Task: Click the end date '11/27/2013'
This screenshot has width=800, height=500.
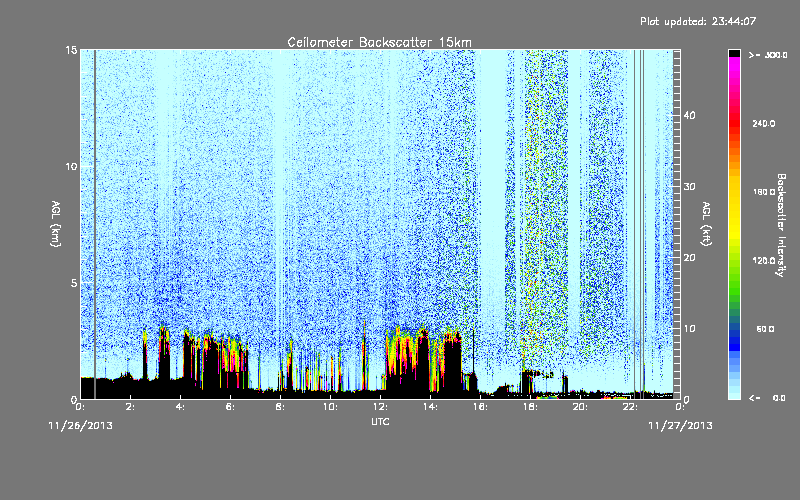Action: tap(680, 426)
